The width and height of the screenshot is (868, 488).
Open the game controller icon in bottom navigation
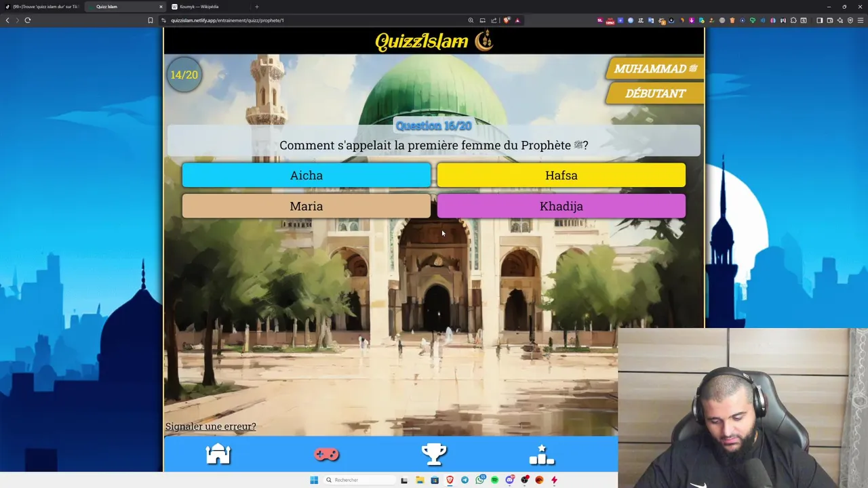pyautogui.click(x=326, y=455)
